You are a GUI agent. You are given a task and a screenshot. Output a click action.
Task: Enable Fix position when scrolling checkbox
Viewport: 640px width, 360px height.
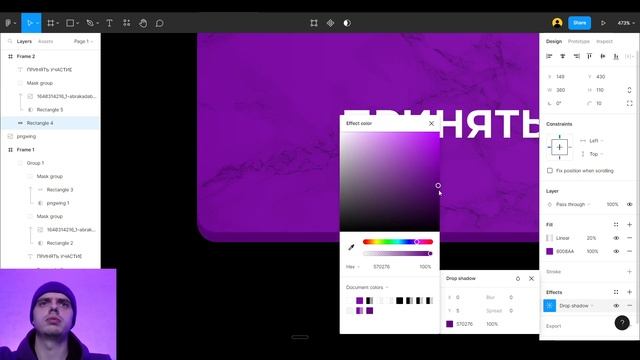coord(550,171)
